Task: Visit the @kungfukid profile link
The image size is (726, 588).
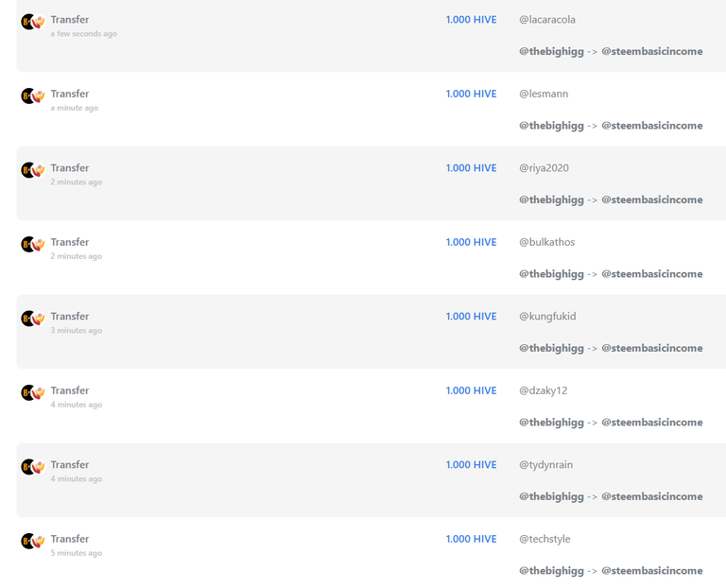Action: coord(547,317)
